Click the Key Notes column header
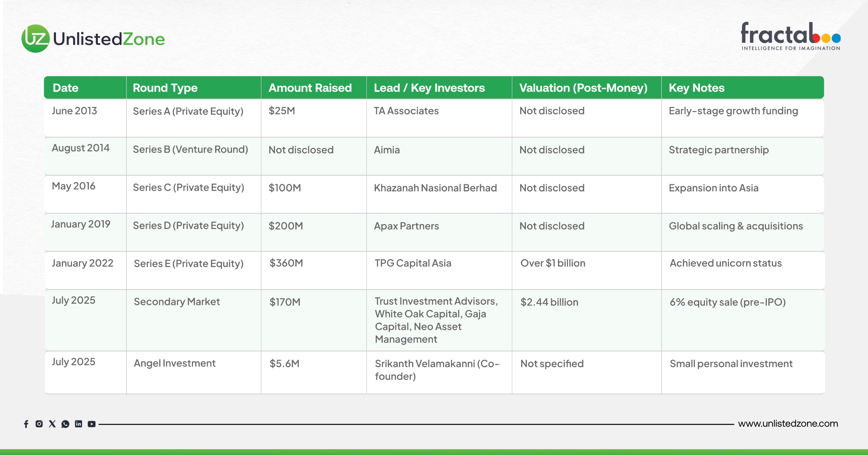Viewport: 868px width, 455px height. point(696,88)
